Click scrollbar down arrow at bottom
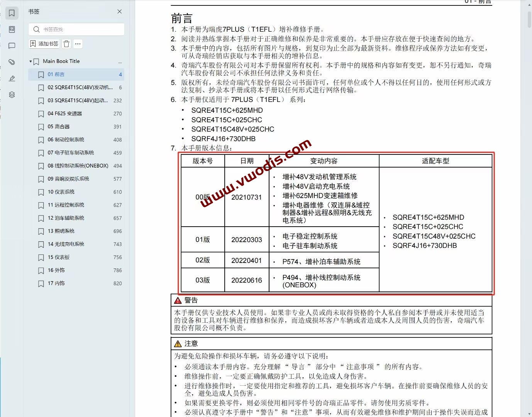Screen dimensions: 532x417 click(529, 414)
